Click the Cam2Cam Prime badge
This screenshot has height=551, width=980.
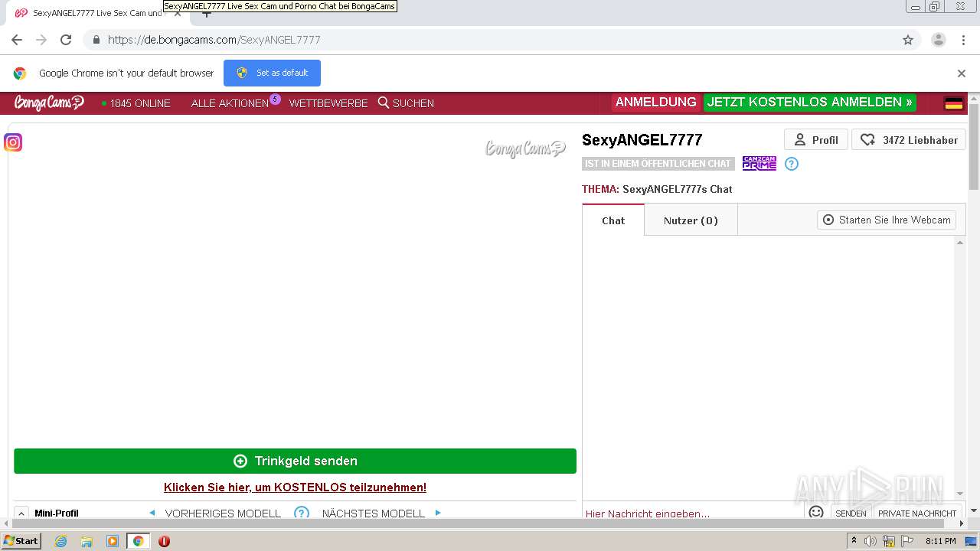point(759,163)
